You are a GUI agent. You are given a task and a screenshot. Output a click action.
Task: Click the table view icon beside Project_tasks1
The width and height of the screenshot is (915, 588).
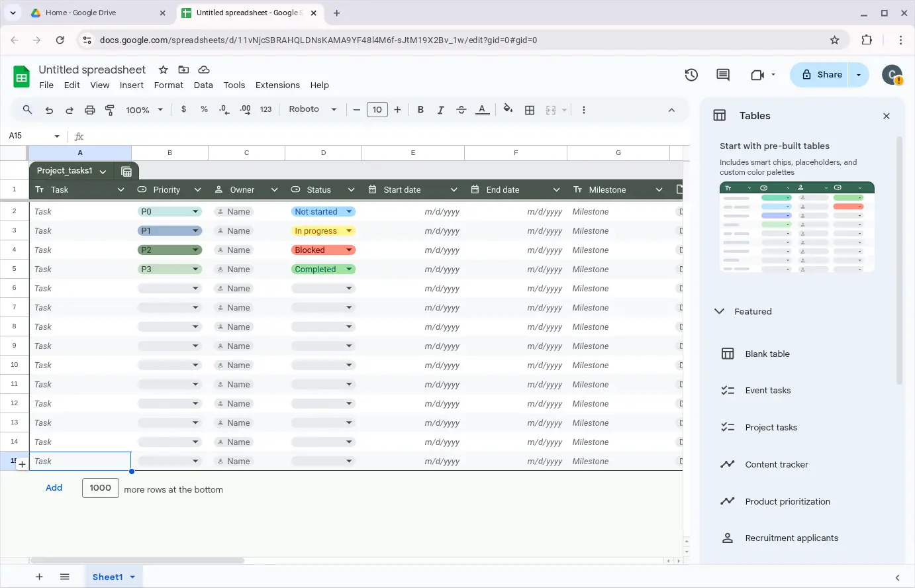126,171
